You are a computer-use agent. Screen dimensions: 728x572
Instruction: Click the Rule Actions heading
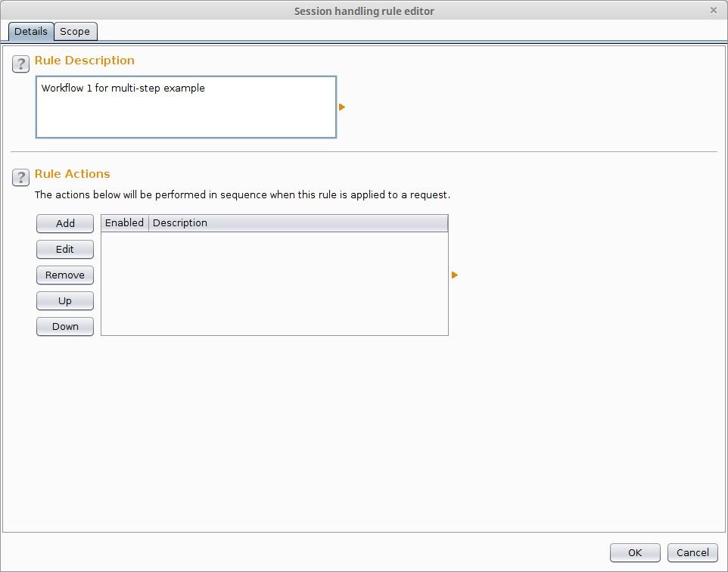coord(73,174)
